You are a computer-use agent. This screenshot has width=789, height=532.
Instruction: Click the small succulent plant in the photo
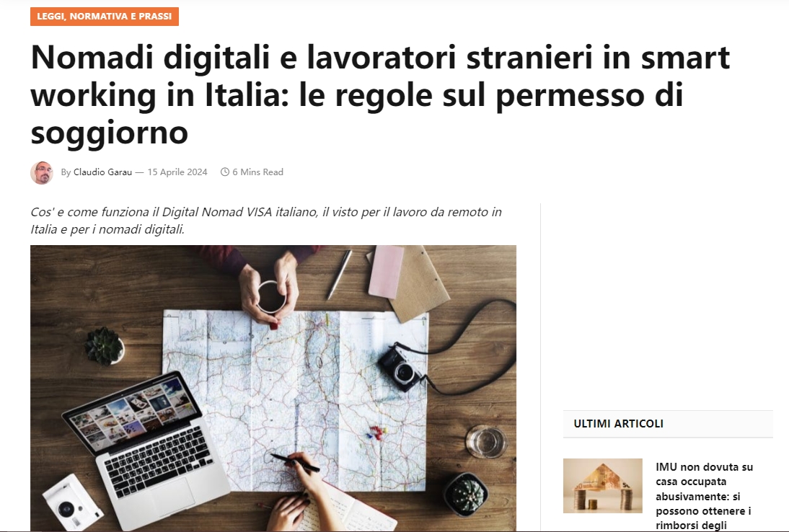pyautogui.click(x=104, y=346)
